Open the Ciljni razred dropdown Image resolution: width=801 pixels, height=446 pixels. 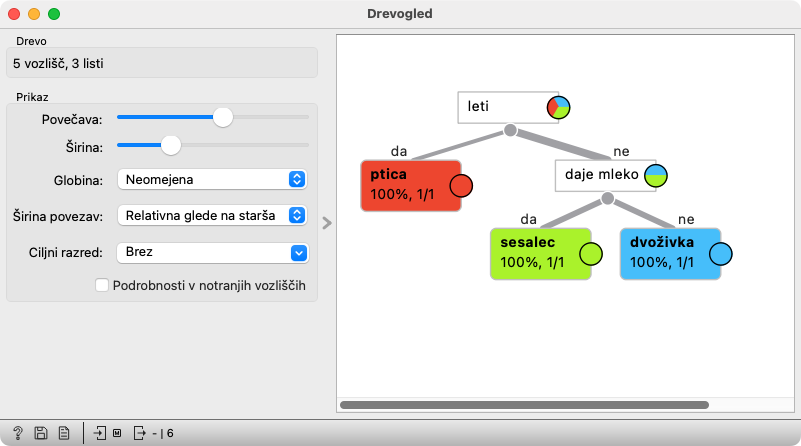click(211, 252)
